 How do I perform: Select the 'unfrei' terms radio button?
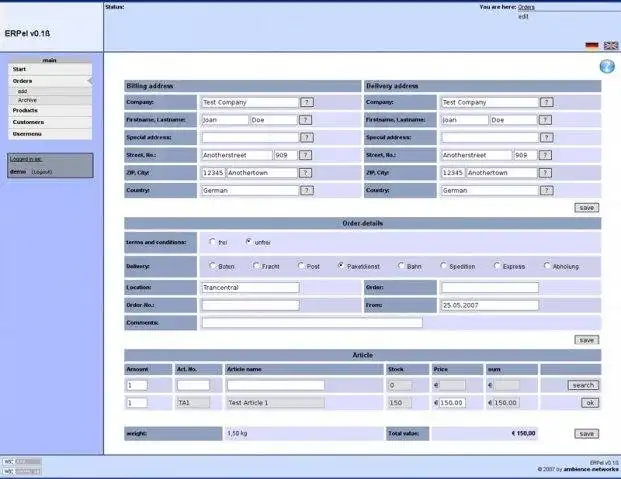pyautogui.click(x=249, y=241)
